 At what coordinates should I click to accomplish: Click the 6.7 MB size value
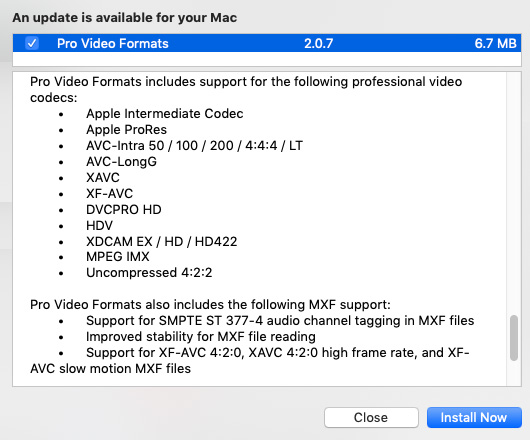[x=495, y=43]
